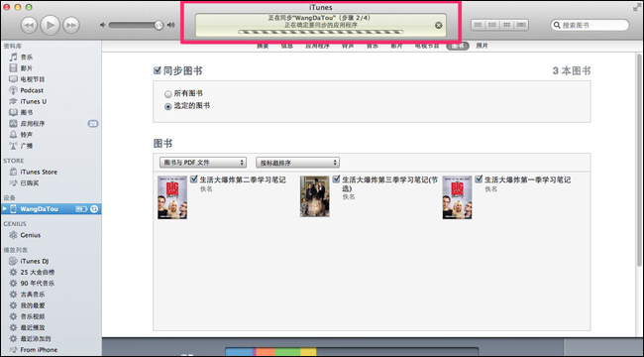Image resolution: width=644 pixels, height=357 pixels.
Task: Select the 生活大爆炸第一季学习笔记 cover thumbnail
Action: coord(457,197)
